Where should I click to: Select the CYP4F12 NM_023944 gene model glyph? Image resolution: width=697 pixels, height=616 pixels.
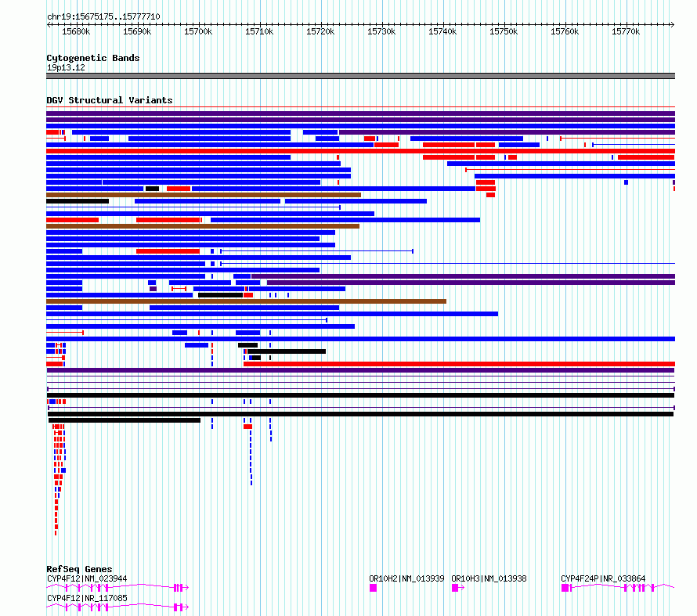(117, 588)
